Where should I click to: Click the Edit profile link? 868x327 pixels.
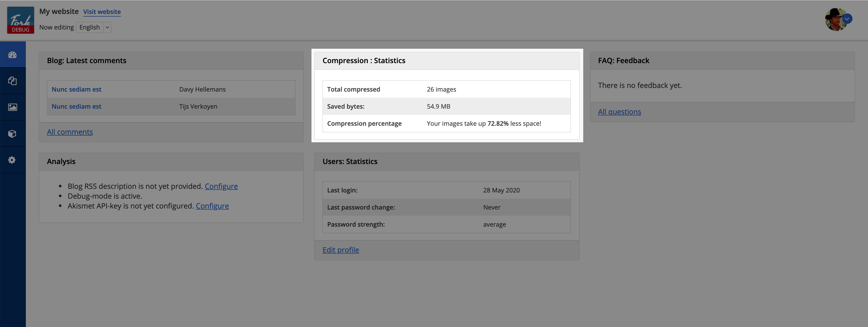point(341,250)
